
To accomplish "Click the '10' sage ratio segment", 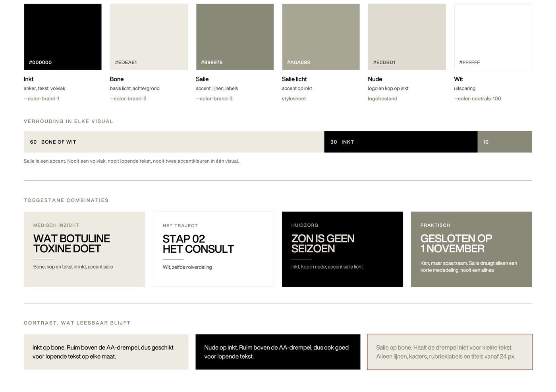I will coord(505,142).
